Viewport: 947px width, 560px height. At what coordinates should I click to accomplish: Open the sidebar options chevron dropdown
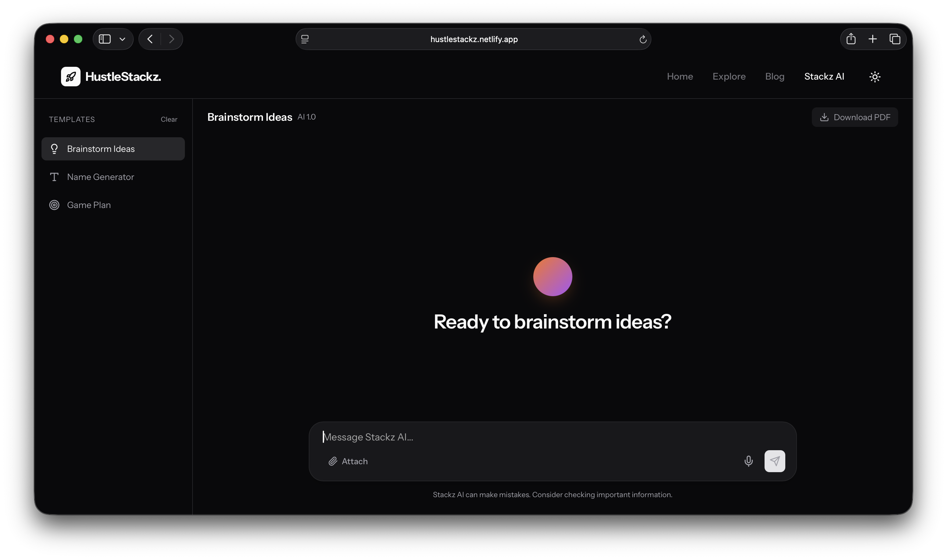coord(121,39)
